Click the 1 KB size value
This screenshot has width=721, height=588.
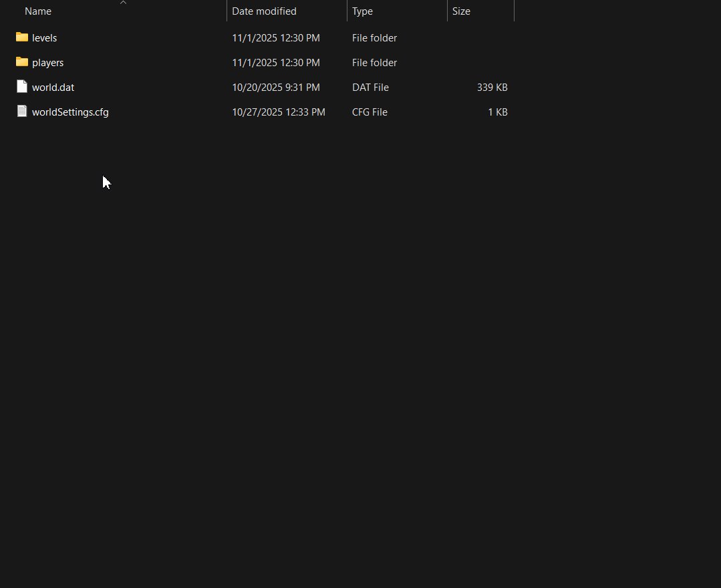click(497, 112)
